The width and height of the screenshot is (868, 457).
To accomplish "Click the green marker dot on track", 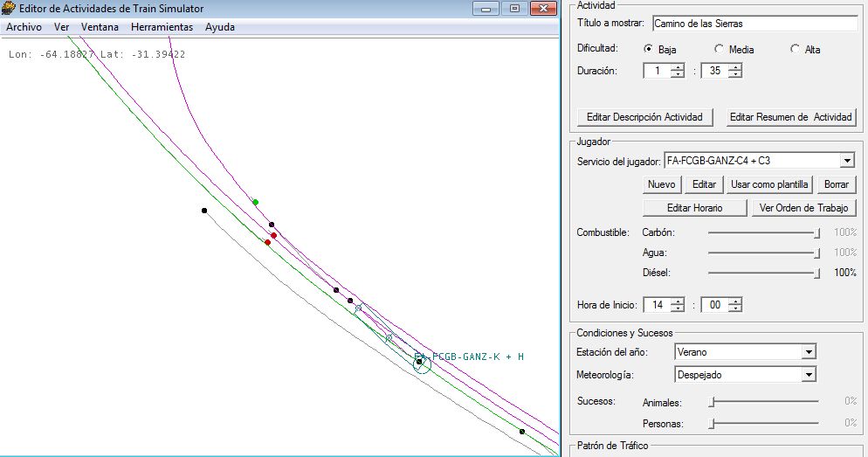I will 255,203.
